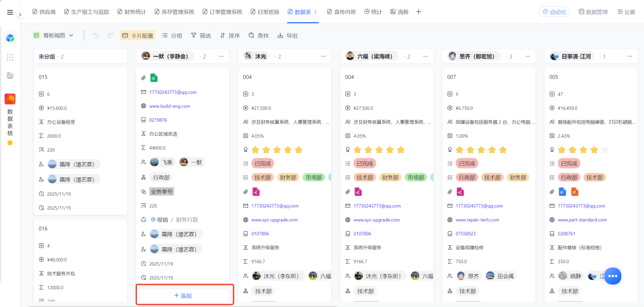Switch to the 库存管理系统 tab

click(174, 12)
